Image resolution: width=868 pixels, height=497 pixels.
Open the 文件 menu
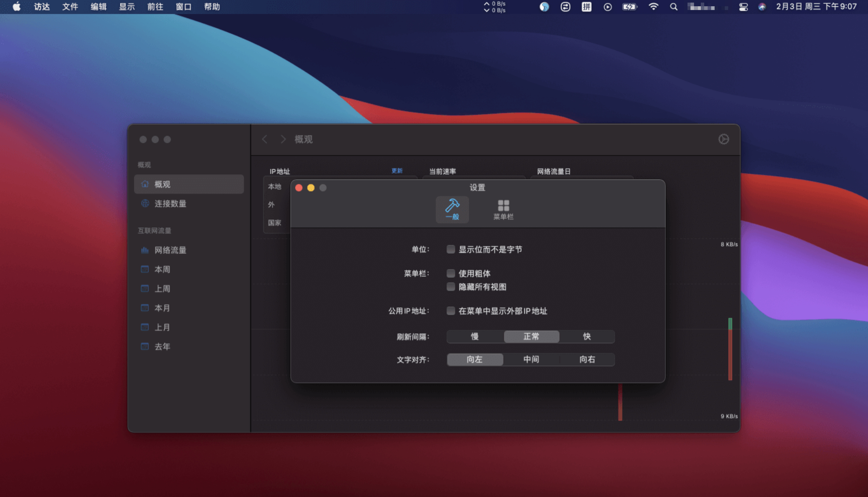pos(70,7)
